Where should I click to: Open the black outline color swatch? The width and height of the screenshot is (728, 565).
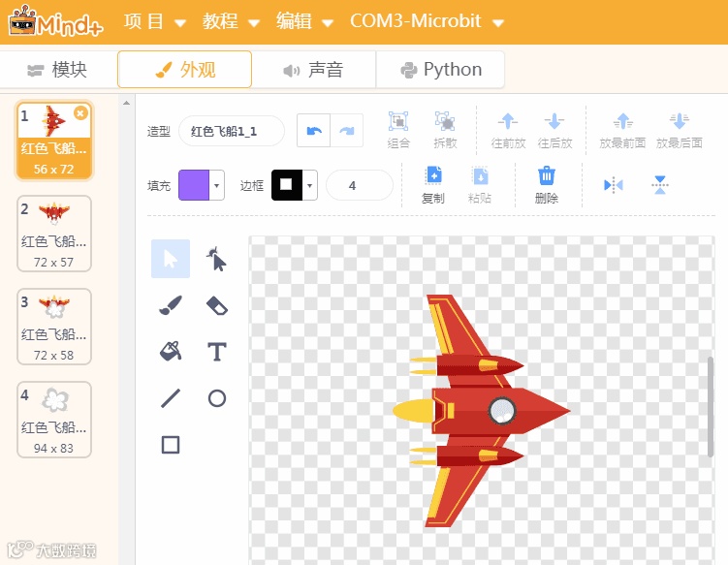287,185
